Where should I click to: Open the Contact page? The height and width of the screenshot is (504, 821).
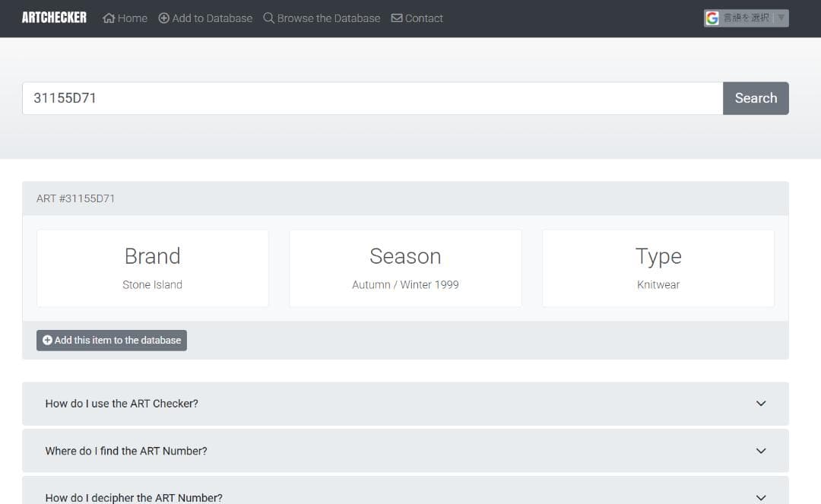(423, 18)
